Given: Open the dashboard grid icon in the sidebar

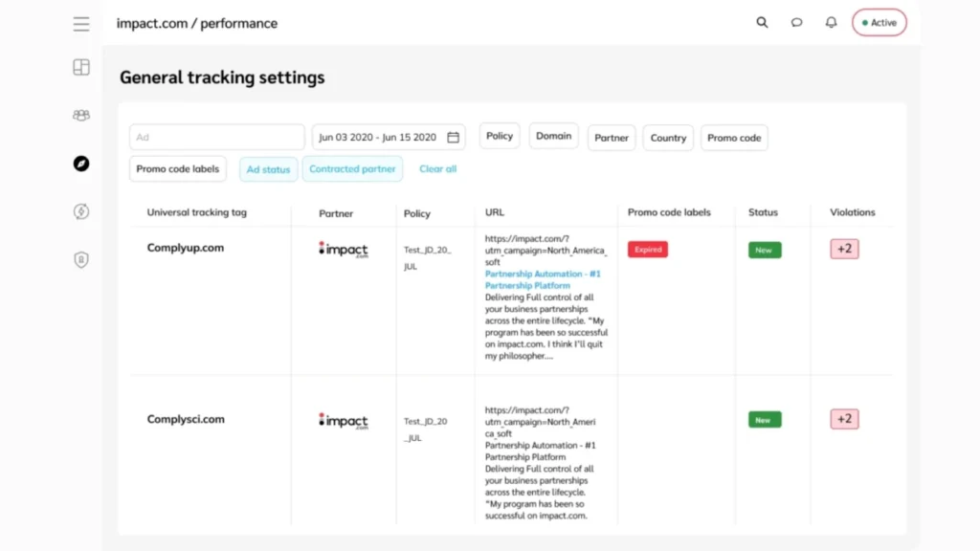Looking at the screenshot, I should tap(81, 67).
